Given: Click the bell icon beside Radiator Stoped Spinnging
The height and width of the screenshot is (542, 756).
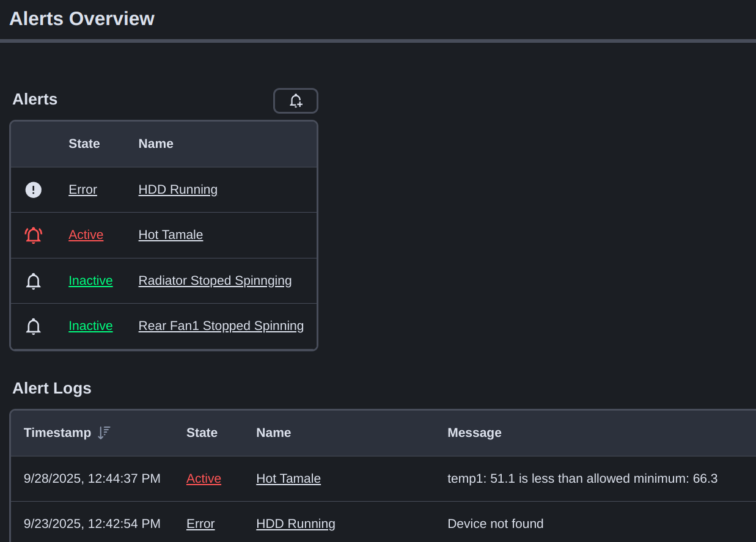Looking at the screenshot, I should tap(34, 281).
